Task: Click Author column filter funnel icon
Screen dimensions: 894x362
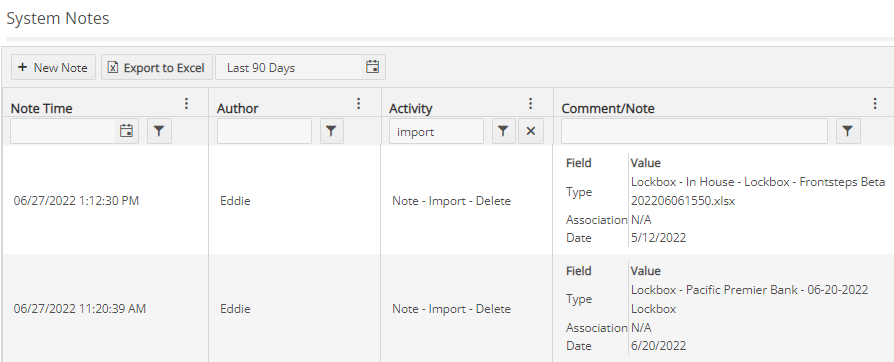Action: pyautogui.click(x=331, y=131)
